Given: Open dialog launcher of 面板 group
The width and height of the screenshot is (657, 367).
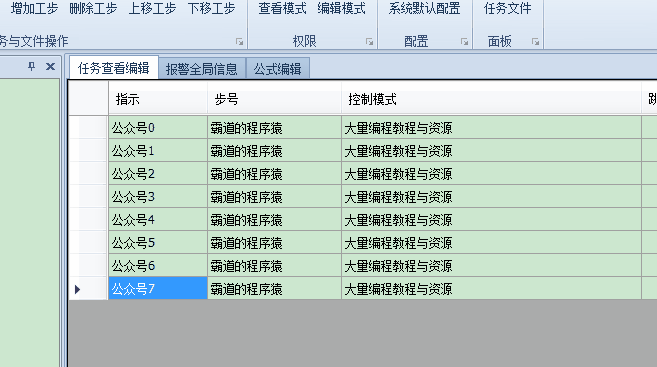Looking at the screenshot, I should [x=535, y=41].
